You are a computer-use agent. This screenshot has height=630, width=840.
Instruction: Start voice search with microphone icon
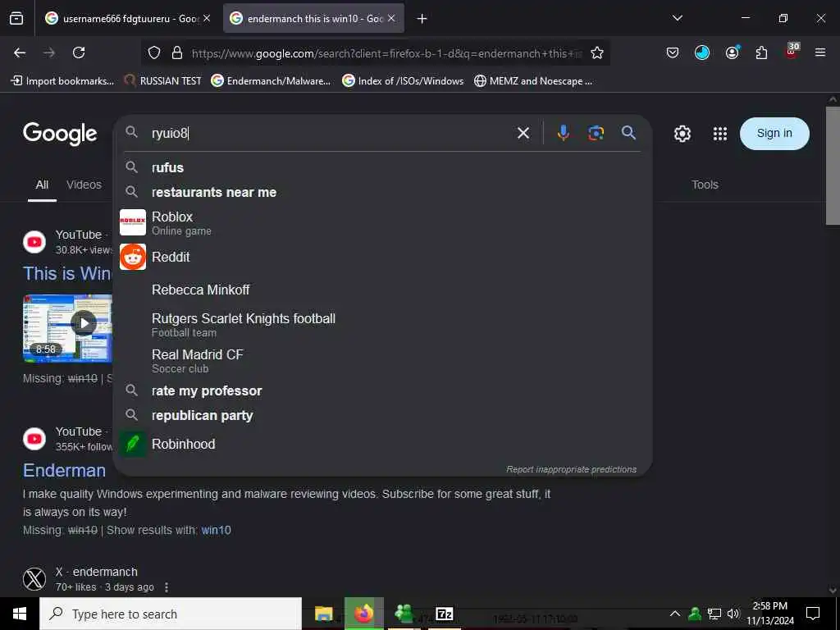[563, 133]
